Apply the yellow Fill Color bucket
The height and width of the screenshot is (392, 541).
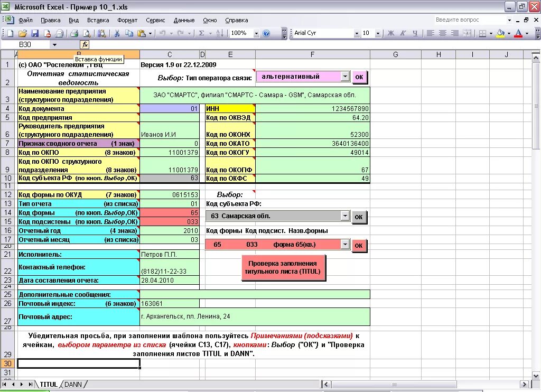pyautogui.click(x=500, y=33)
